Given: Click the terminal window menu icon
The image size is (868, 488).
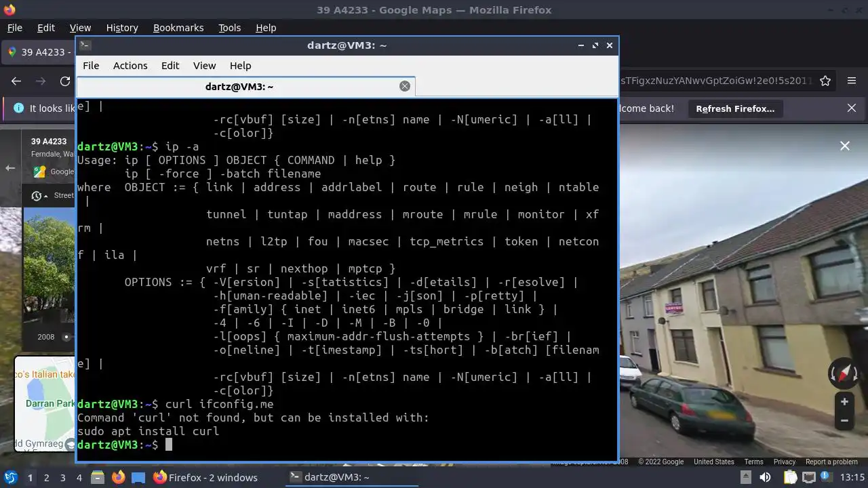Looking at the screenshot, I should tap(85, 45).
